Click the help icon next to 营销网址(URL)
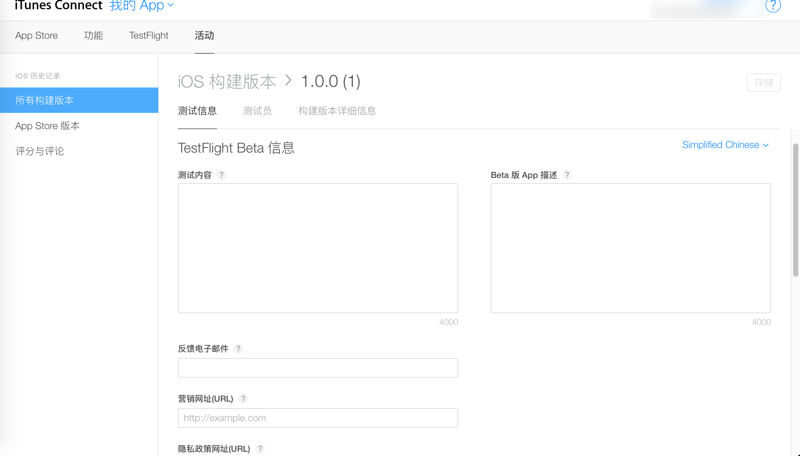This screenshot has height=456, width=800. 243,399
